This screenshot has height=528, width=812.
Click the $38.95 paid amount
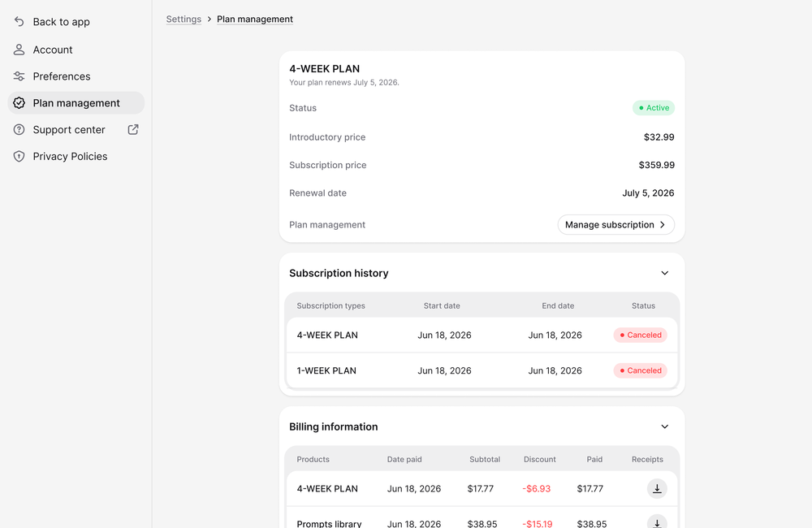pyautogui.click(x=591, y=523)
